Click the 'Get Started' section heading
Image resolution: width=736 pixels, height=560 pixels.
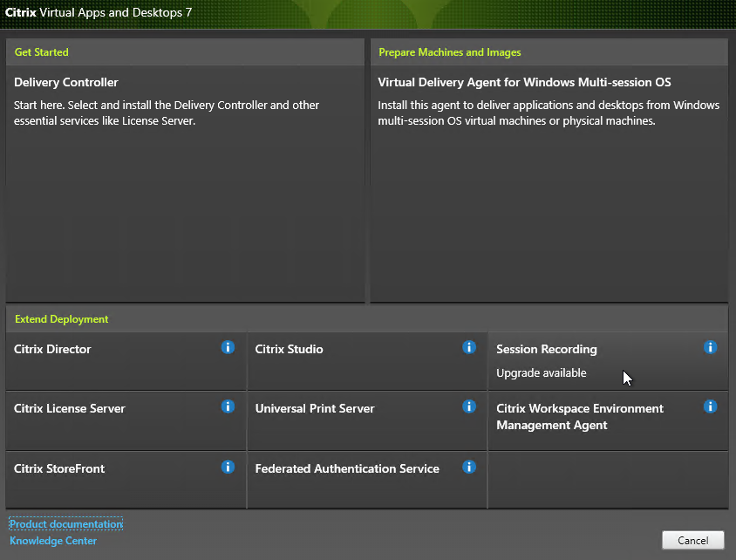(x=41, y=52)
